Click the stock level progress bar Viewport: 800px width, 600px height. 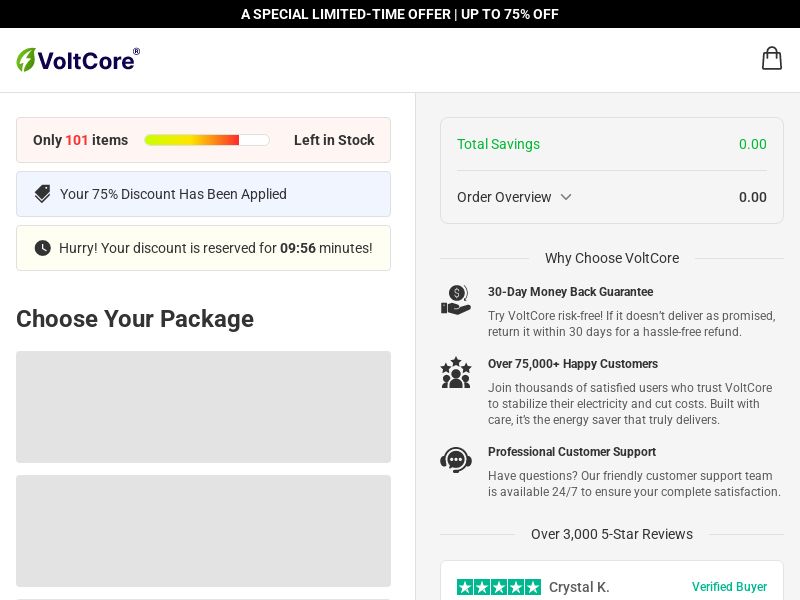pyautogui.click(x=207, y=140)
